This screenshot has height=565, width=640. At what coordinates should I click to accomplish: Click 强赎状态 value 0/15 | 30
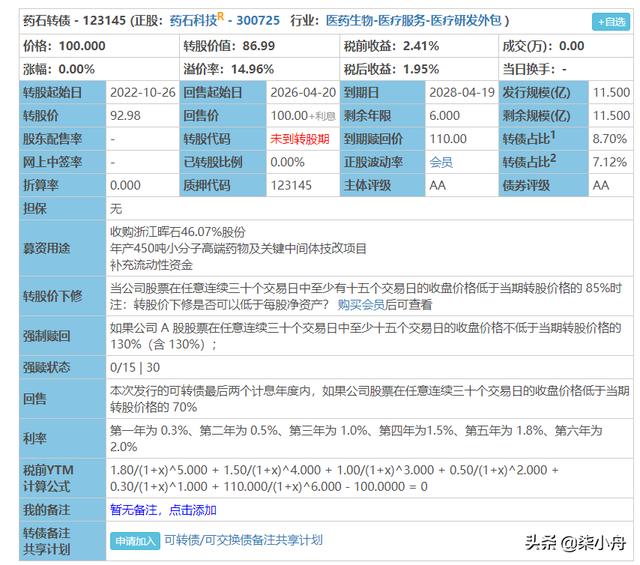coord(135,367)
